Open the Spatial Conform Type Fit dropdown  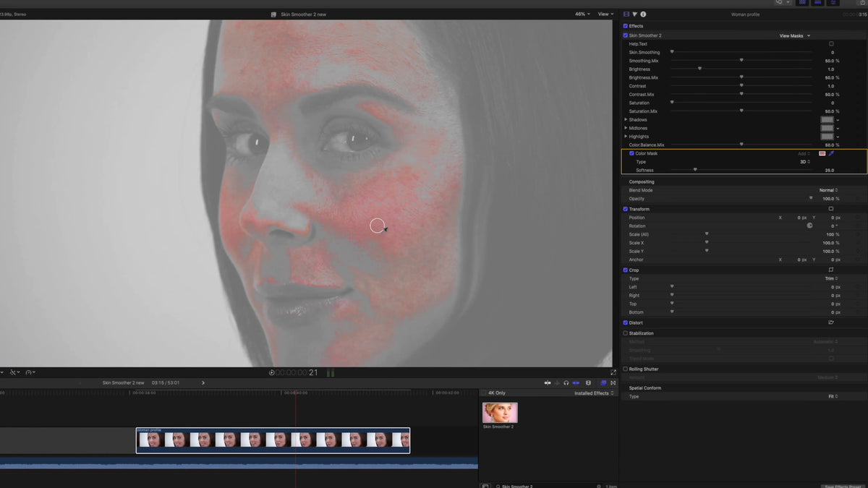point(833,396)
